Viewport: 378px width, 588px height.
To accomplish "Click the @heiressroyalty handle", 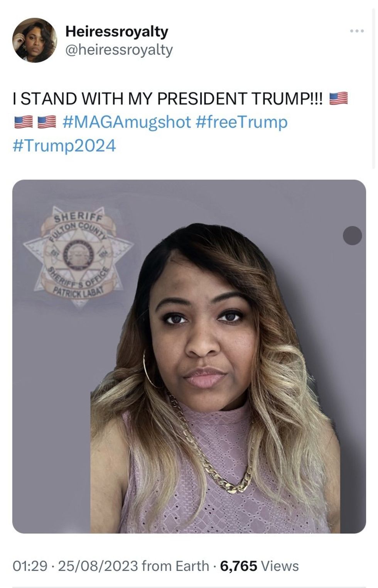I will [x=119, y=50].
